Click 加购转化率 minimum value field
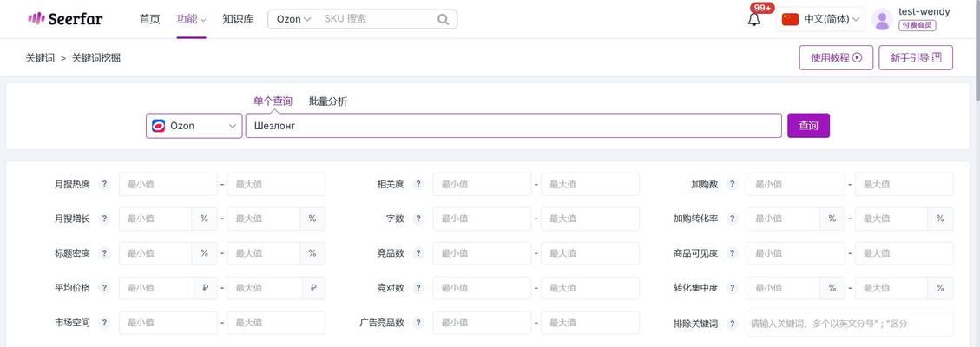 pyautogui.click(x=782, y=219)
